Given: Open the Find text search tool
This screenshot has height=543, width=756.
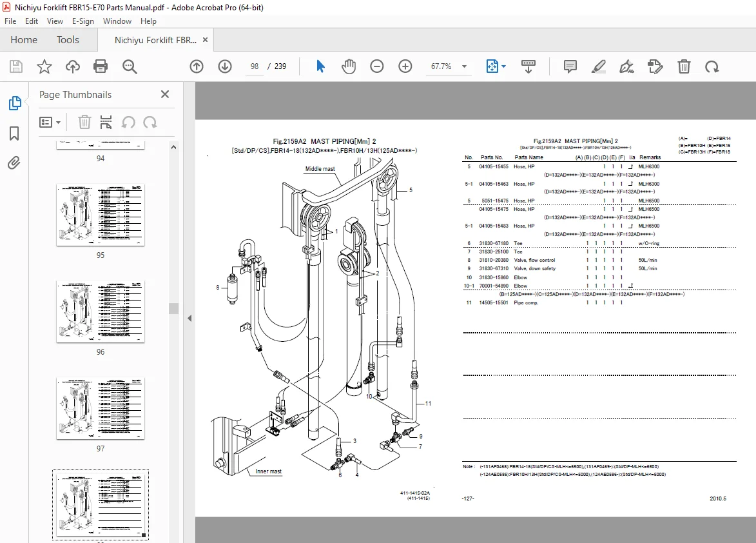Looking at the screenshot, I should pyautogui.click(x=130, y=66).
